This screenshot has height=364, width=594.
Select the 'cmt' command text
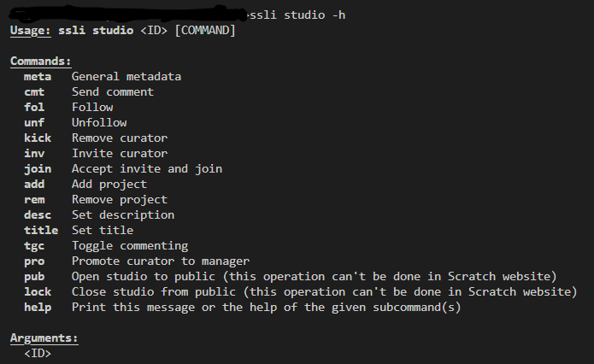pos(34,92)
